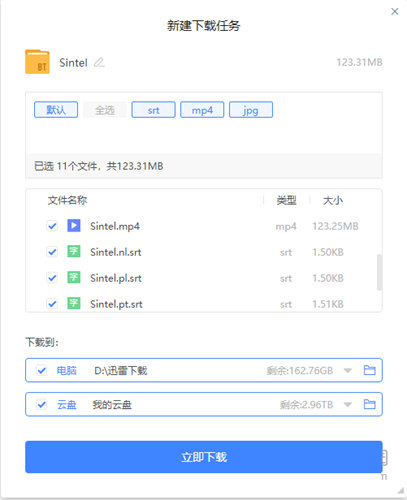407x500 pixels.
Task: Click the window resize grip corner
Action: click(x=401, y=491)
